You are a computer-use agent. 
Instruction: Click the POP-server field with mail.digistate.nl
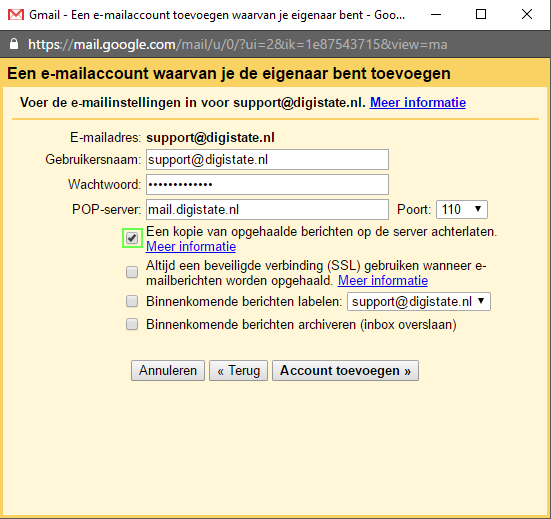tap(267, 209)
